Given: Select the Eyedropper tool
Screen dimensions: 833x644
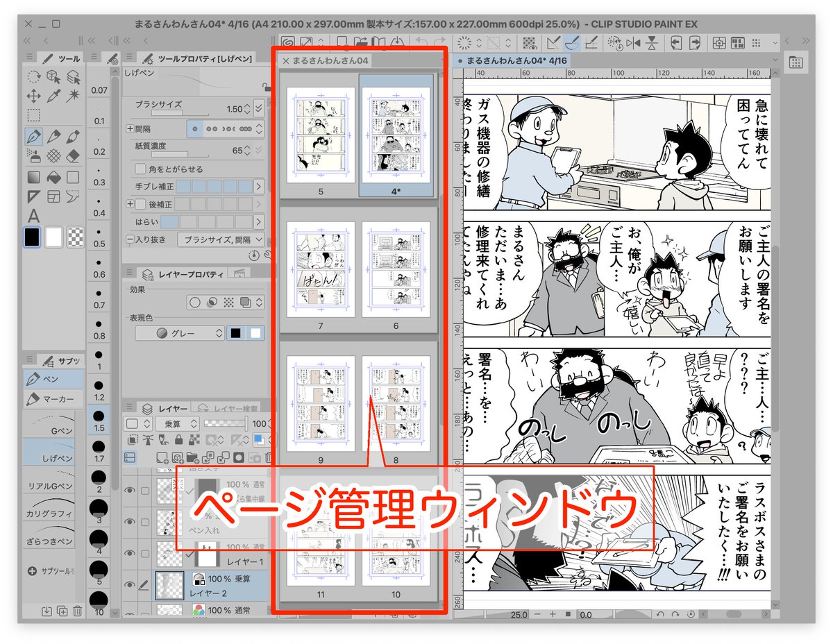Looking at the screenshot, I should (53, 96).
